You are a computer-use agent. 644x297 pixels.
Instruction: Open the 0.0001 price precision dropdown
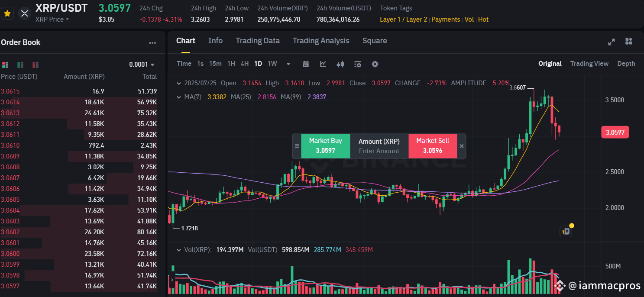142,65
